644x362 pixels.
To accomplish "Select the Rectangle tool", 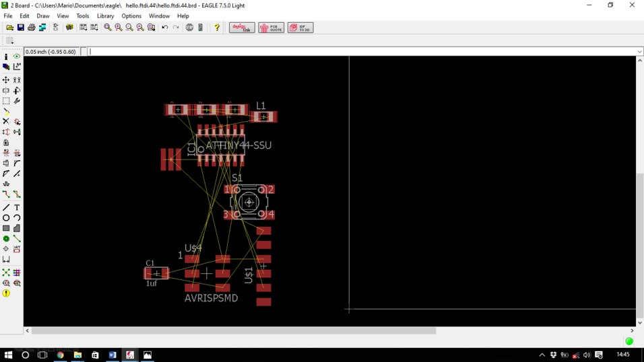I will pyautogui.click(x=6, y=228).
